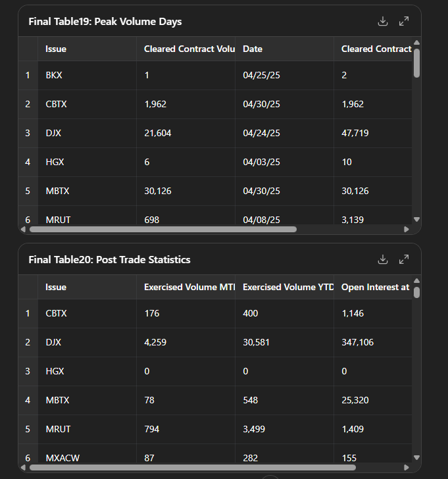Click down arrow of Table19 vertical scrollbar
The height and width of the screenshot is (479, 448).
(416, 219)
